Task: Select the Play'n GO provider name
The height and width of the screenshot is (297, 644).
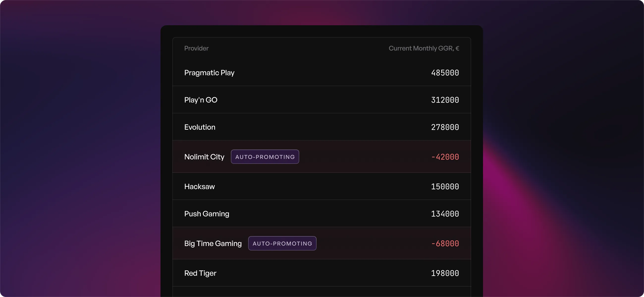Action: [201, 100]
